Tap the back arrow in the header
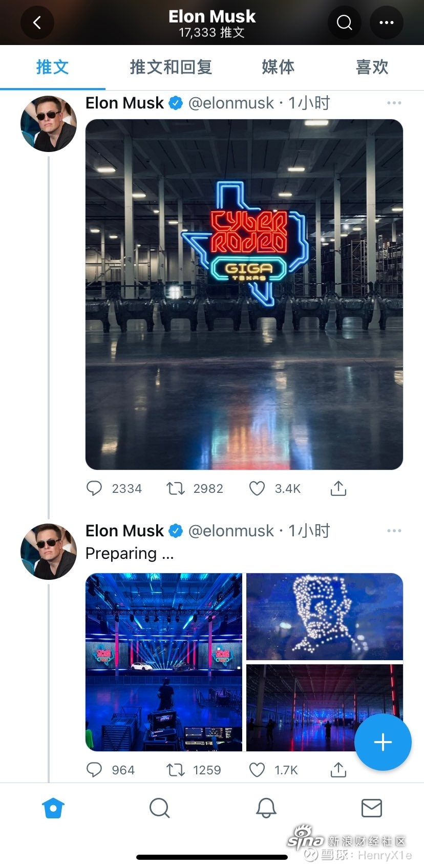 click(37, 23)
